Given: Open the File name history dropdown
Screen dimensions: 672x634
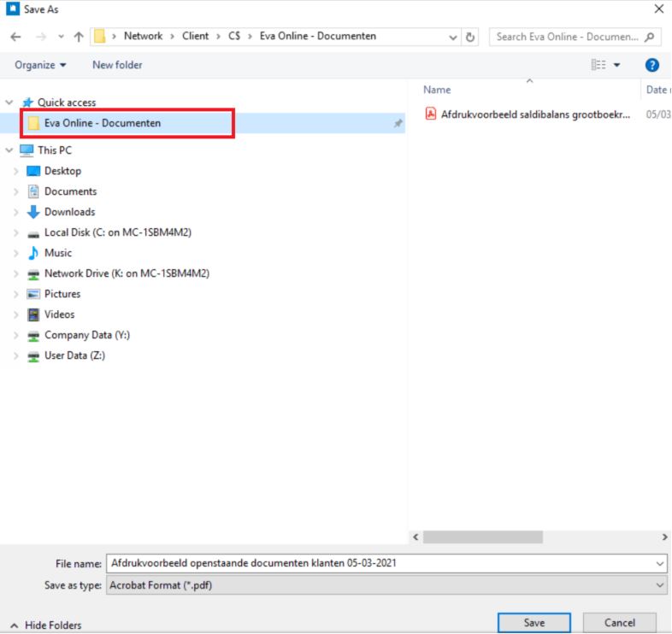Looking at the screenshot, I should [x=659, y=563].
